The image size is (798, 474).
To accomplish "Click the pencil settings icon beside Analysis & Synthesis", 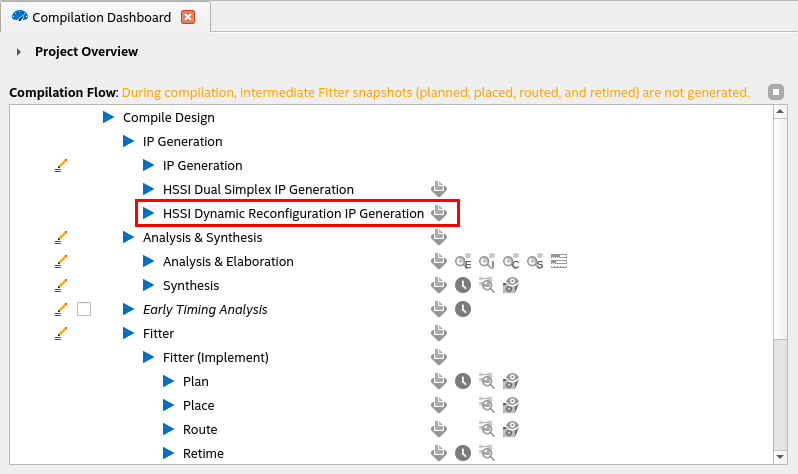I will pyautogui.click(x=61, y=237).
